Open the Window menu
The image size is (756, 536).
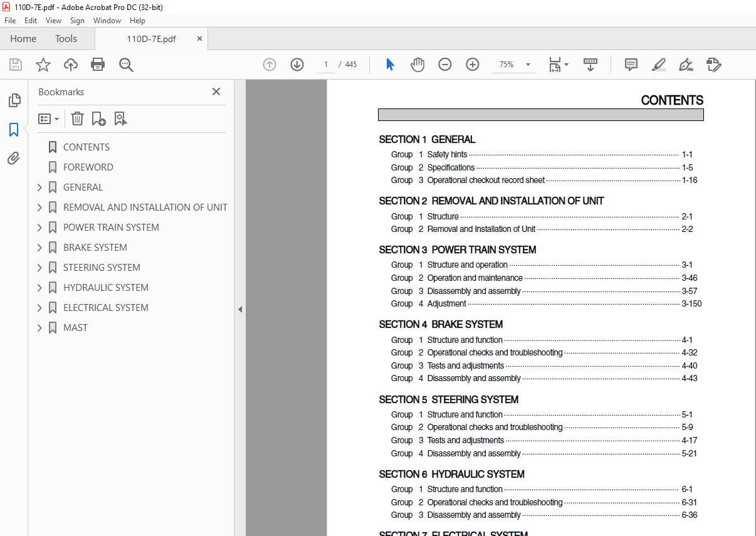(x=107, y=21)
